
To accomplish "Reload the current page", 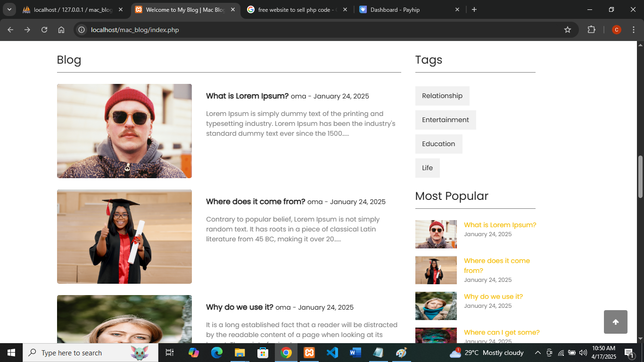I will click(x=44, y=30).
